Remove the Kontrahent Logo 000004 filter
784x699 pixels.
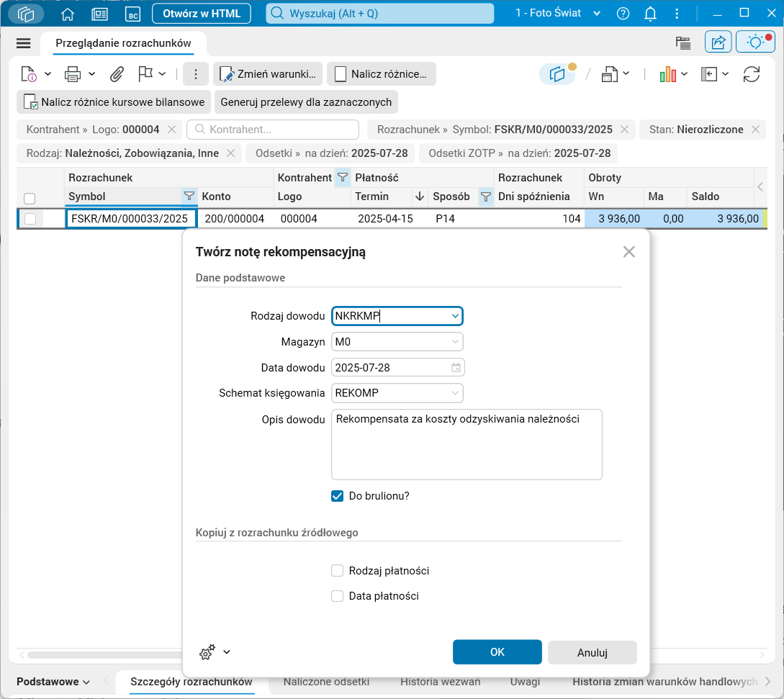click(171, 130)
